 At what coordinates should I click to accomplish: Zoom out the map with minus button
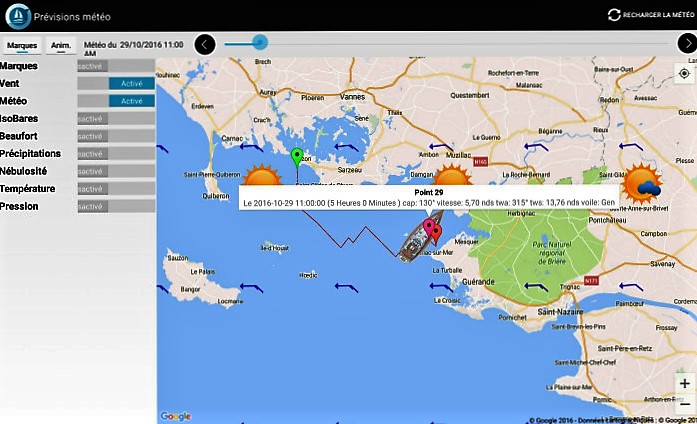click(x=685, y=404)
